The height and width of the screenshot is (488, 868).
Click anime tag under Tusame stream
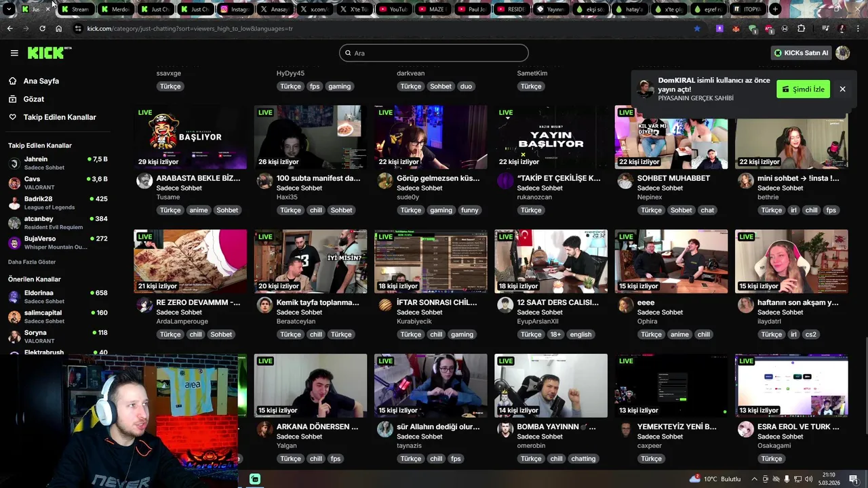pyautogui.click(x=199, y=210)
